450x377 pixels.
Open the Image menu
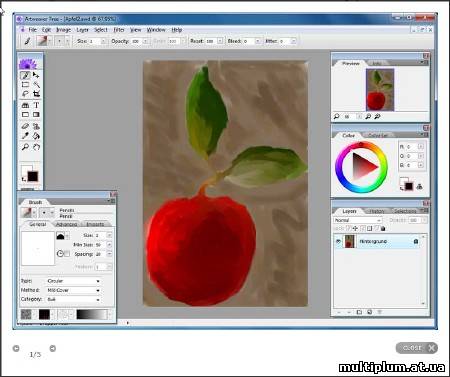tap(63, 30)
